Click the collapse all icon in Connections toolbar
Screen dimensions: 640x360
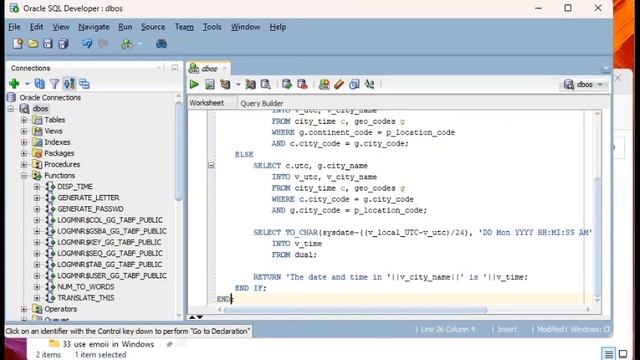click(x=84, y=84)
